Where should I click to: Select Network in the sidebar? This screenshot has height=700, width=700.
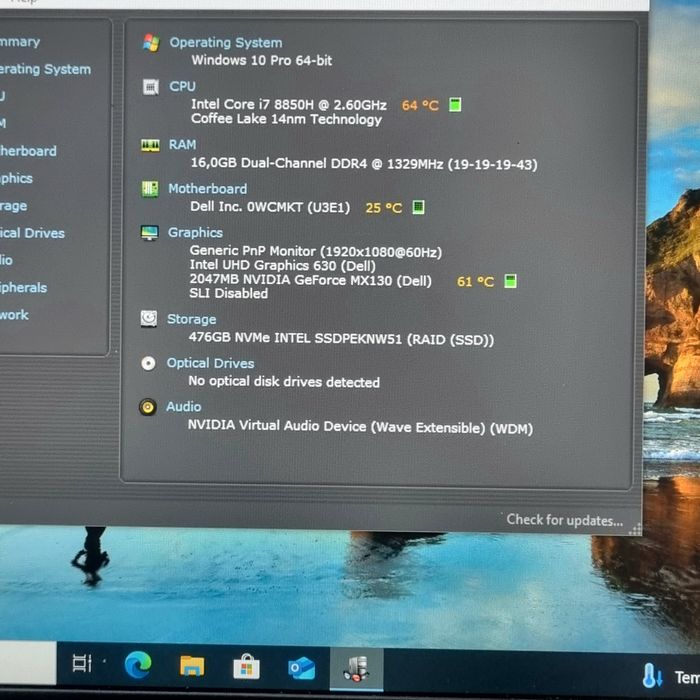pos(14,315)
